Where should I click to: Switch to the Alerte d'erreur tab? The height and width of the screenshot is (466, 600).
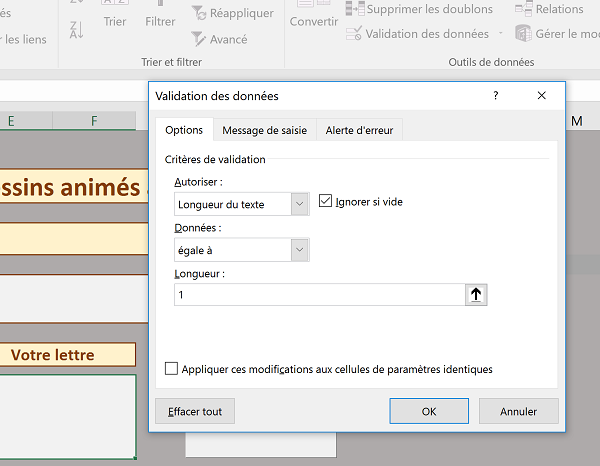(359, 130)
